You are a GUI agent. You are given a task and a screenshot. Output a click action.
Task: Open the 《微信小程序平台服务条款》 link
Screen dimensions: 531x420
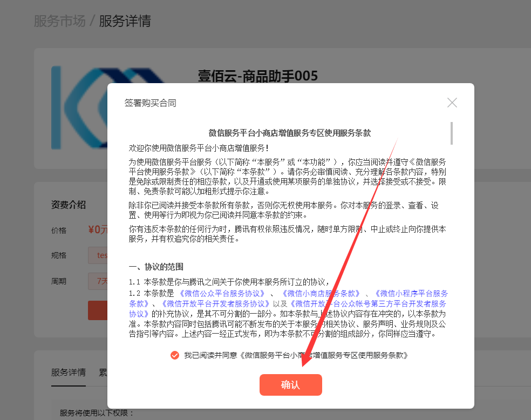pos(288,299)
